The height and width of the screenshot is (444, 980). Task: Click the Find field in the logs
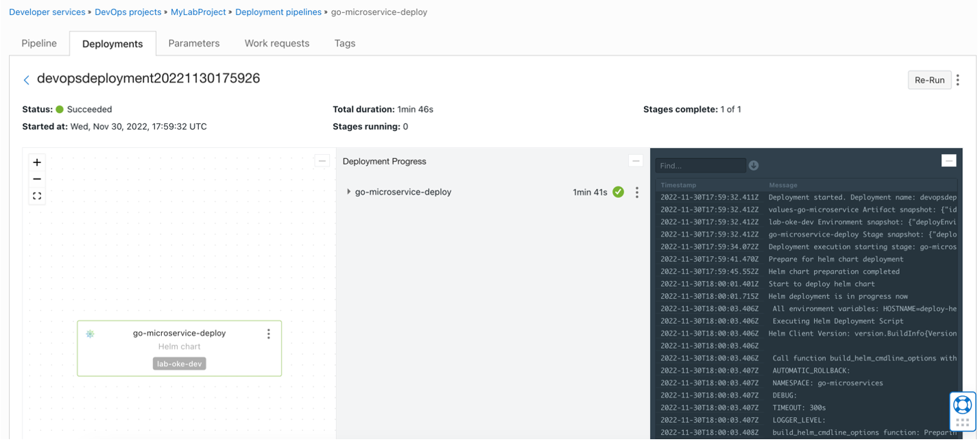click(x=700, y=166)
